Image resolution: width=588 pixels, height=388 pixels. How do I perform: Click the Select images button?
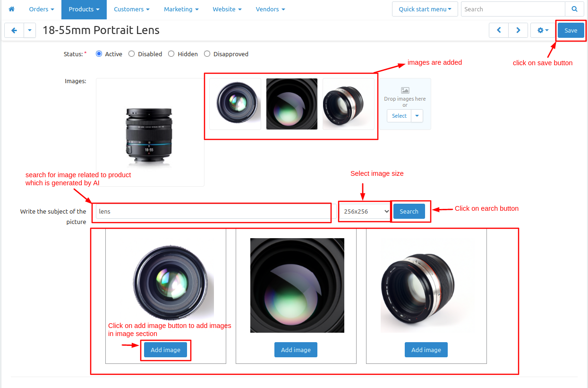point(399,116)
